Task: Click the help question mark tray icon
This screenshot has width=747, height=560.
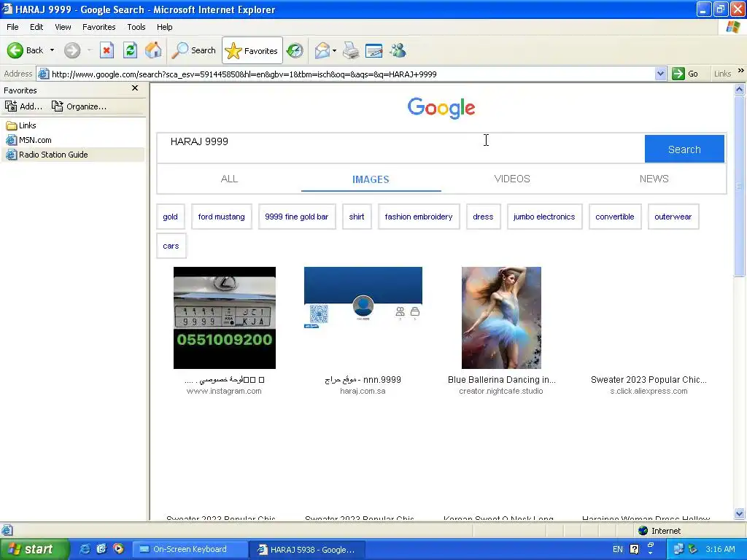Action: (x=634, y=549)
